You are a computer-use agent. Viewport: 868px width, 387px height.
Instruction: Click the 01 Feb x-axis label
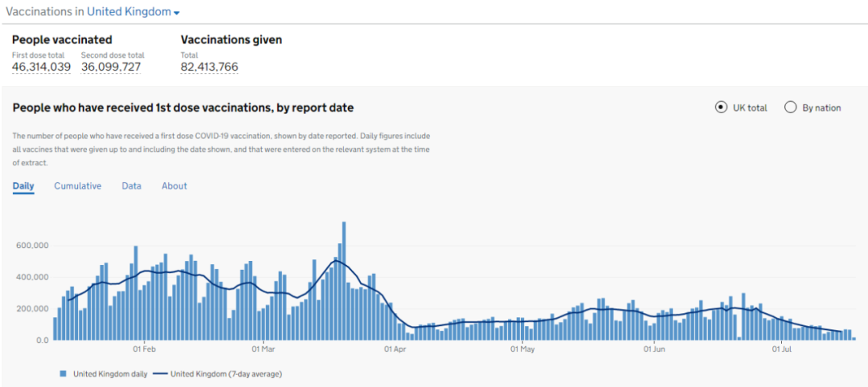point(144,350)
